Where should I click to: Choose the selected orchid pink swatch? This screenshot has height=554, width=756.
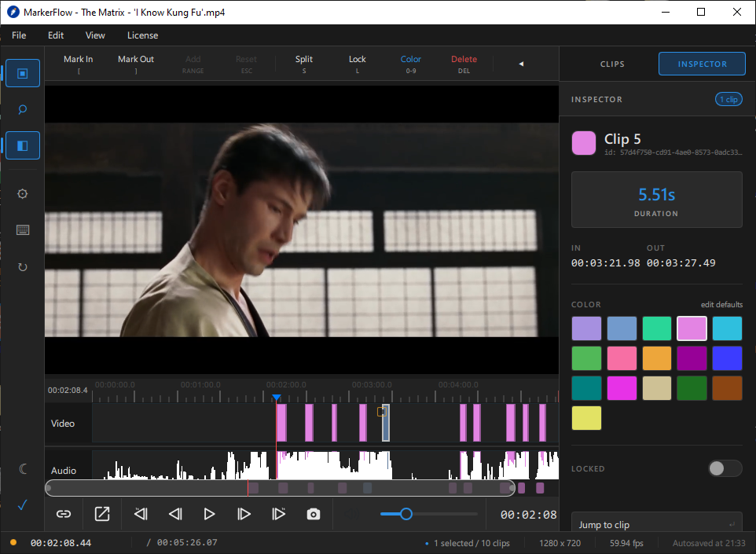tap(692, 328)
